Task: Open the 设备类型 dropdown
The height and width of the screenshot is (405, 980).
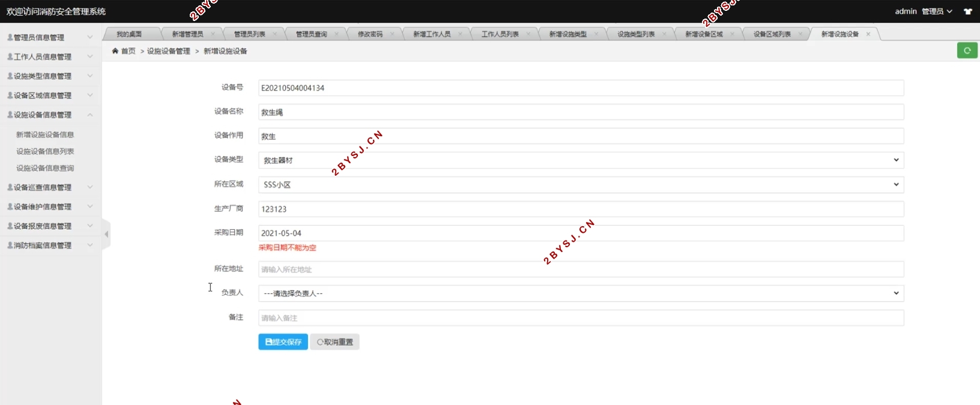Action: [581, 160]
